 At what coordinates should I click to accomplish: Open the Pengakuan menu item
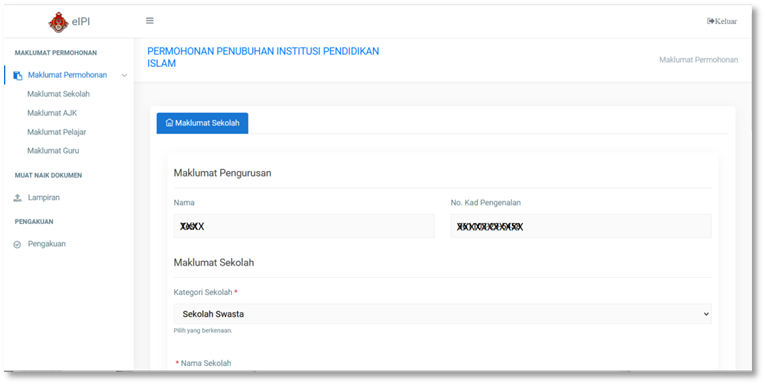(x=46, y=244)
